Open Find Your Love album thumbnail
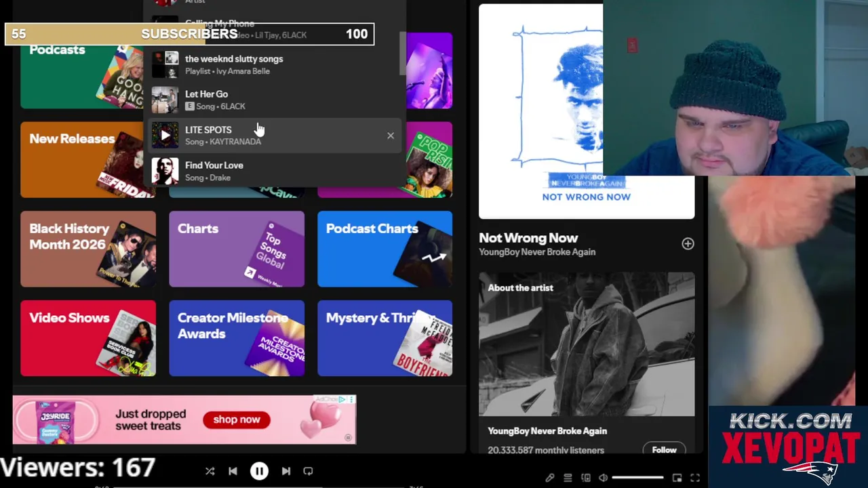 click(165, 171)
